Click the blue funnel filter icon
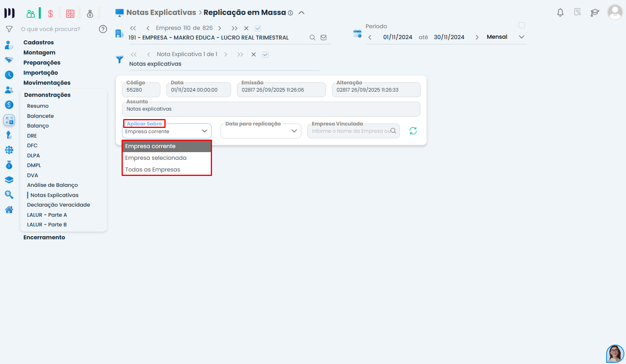626x364 pixels. [x=120, y=60]
